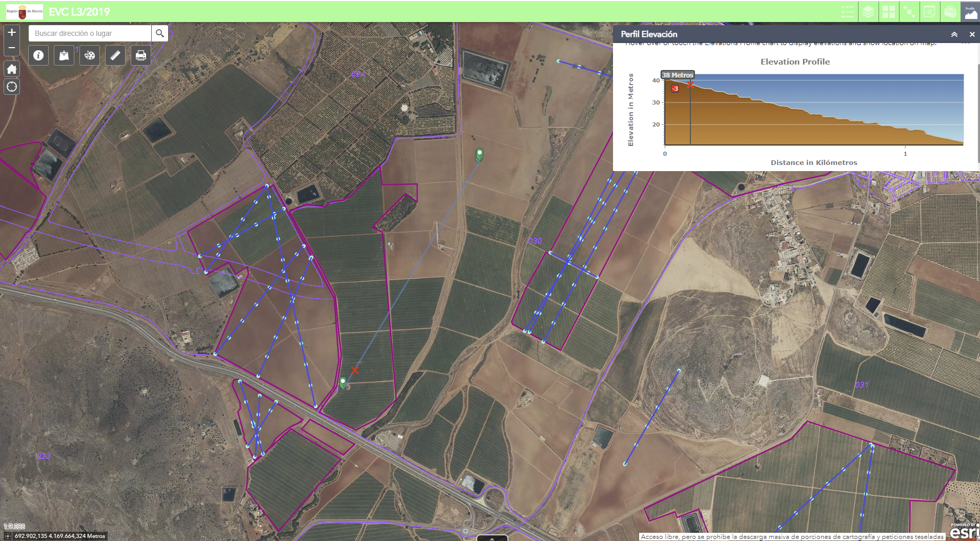Collapse the Perfil Elevación panel
980x541 pixels.
coord(954,34)
